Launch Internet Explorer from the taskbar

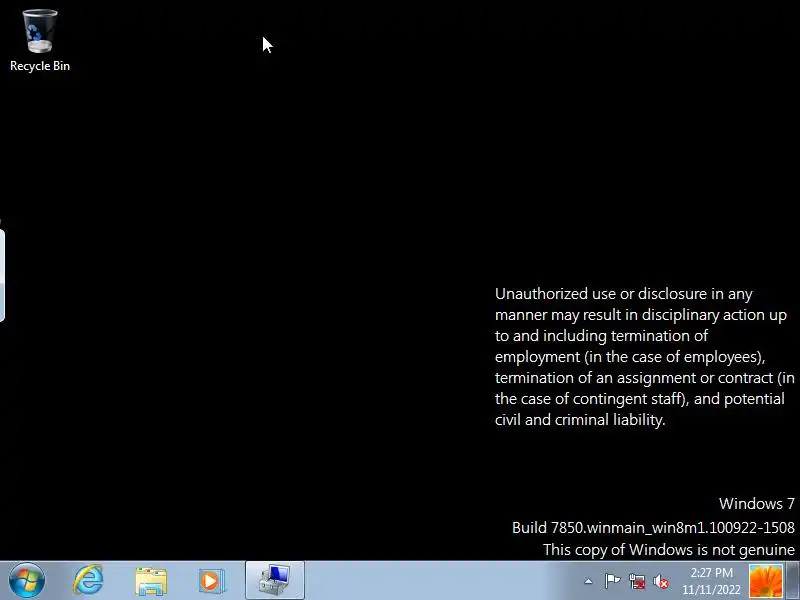tap(88, 581)
